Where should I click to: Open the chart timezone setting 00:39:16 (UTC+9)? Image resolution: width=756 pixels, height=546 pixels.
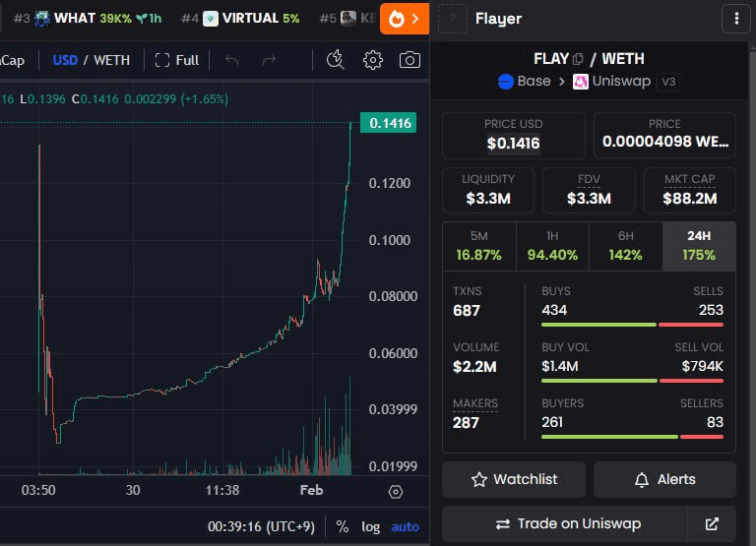[261, 526]
